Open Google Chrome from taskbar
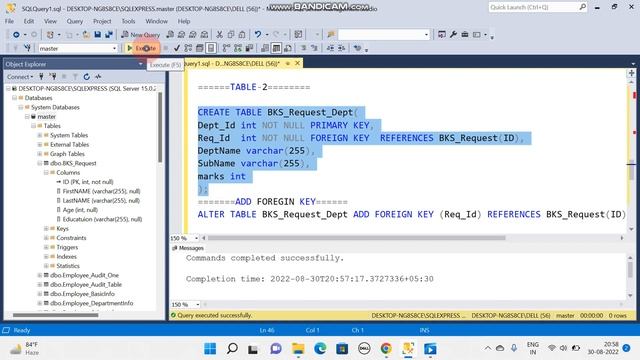Screen dimensions: 640x360 (386, 349)
